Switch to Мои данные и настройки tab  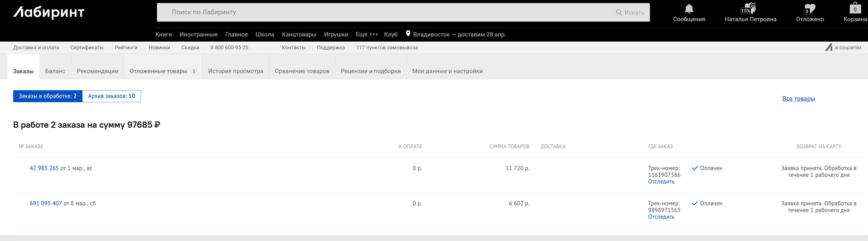(447, 71)
